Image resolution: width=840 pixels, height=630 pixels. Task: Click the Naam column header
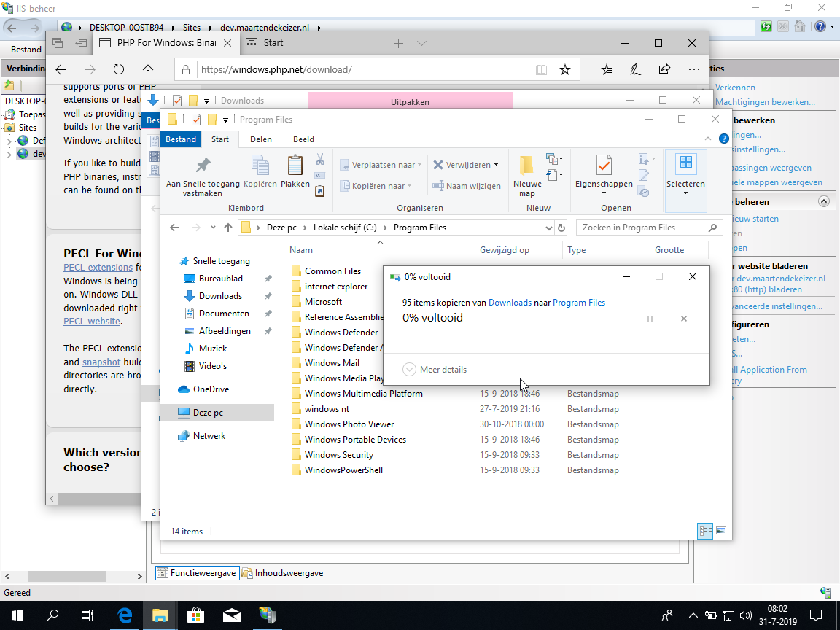click(301, 250)
